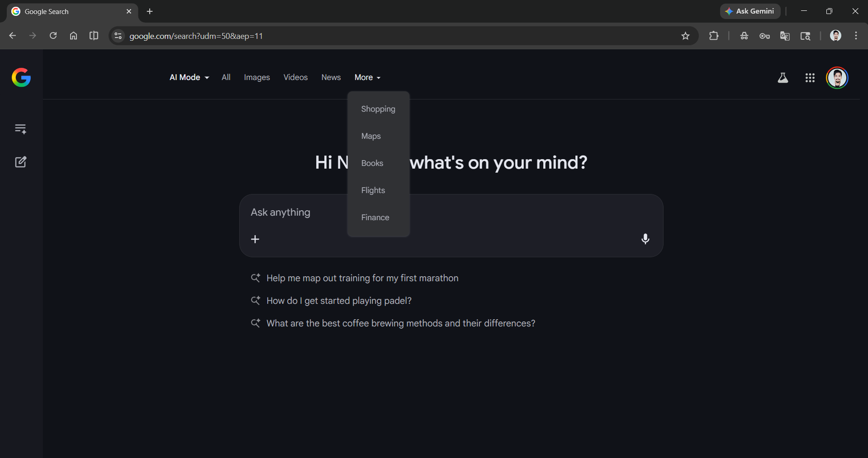Go forward to the next page
The height and width of the screenshot is (458, 868).
[x=33, y=36]
